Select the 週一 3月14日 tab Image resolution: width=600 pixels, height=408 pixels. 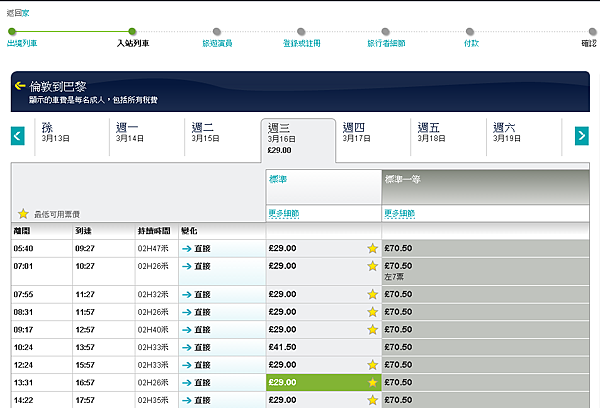147,137
